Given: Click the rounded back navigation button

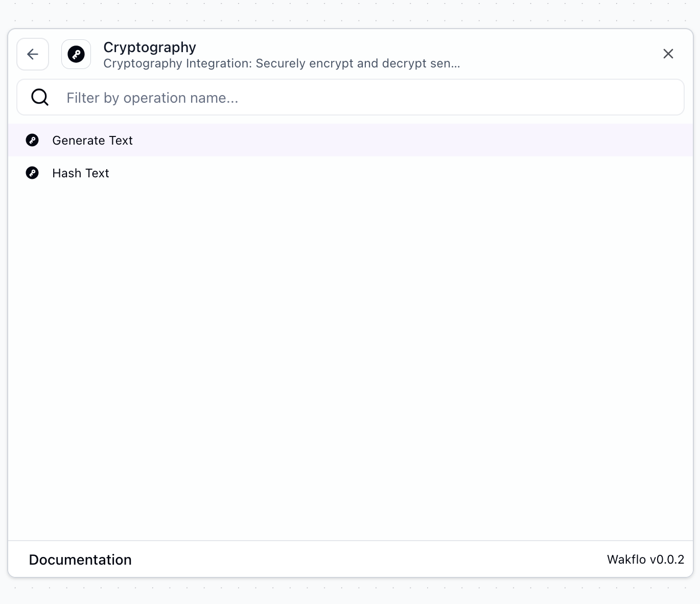Looking at the screenshot, I should (32, 54).
